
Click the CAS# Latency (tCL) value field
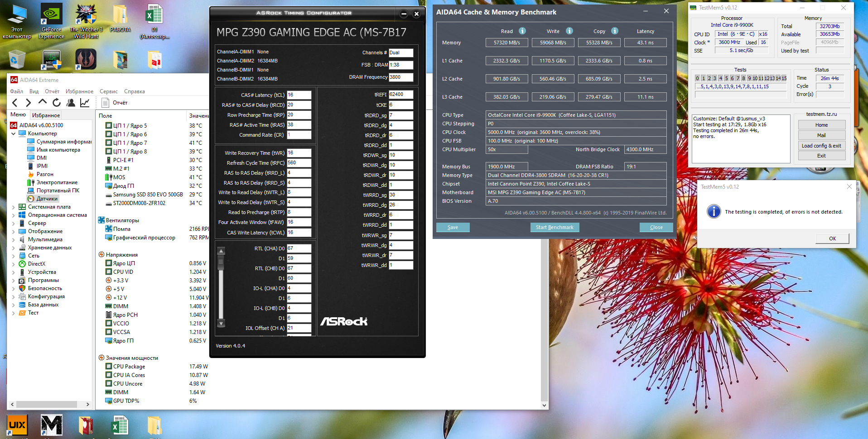[299, 95]
